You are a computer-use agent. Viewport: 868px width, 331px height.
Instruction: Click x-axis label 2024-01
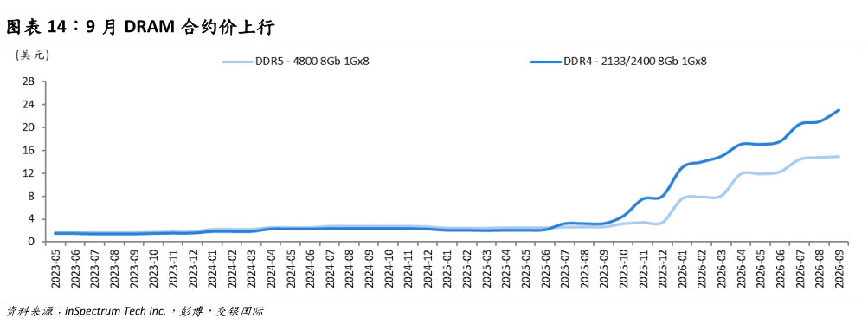click(x=213, y=269)
